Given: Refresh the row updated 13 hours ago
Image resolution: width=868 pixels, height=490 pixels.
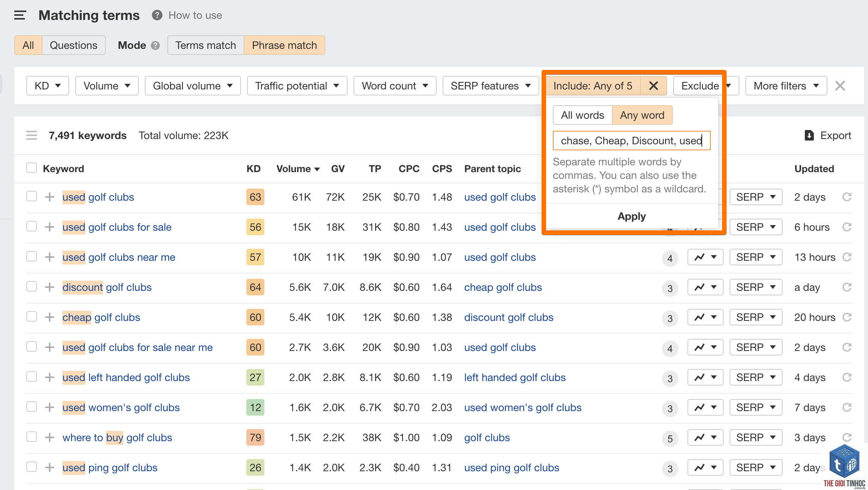Looking at the screenshot, I should (x=847, y=257).
